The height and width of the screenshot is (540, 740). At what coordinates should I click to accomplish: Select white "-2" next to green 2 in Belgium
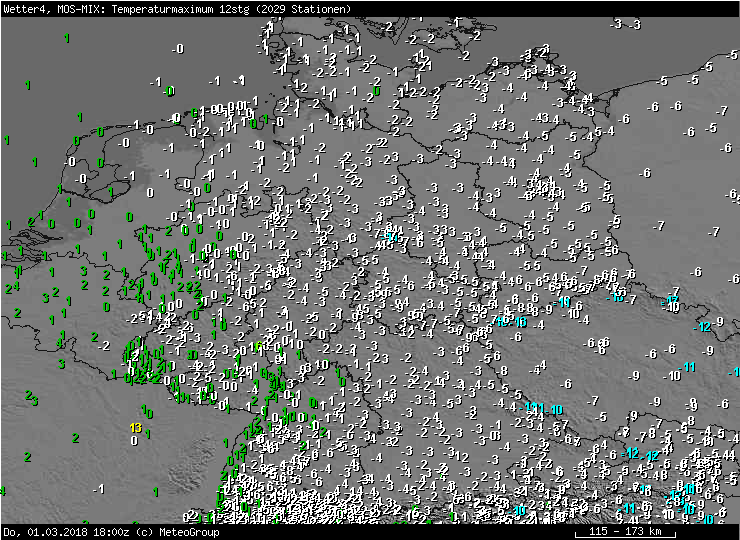[x=104, y=345]
